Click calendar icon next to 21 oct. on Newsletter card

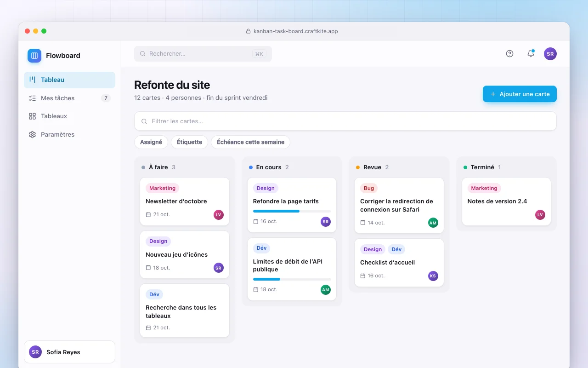coord(148,215)
